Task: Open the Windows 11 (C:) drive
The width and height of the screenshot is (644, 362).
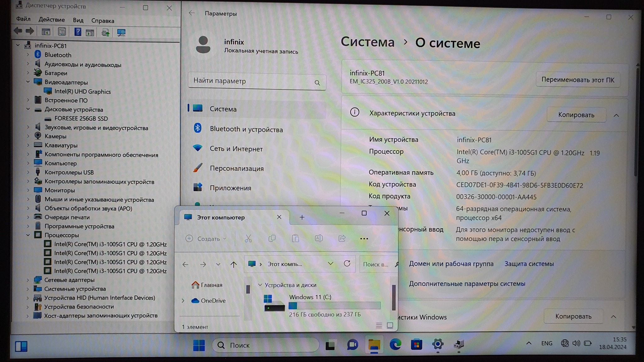Action: [x=310, y=297]
